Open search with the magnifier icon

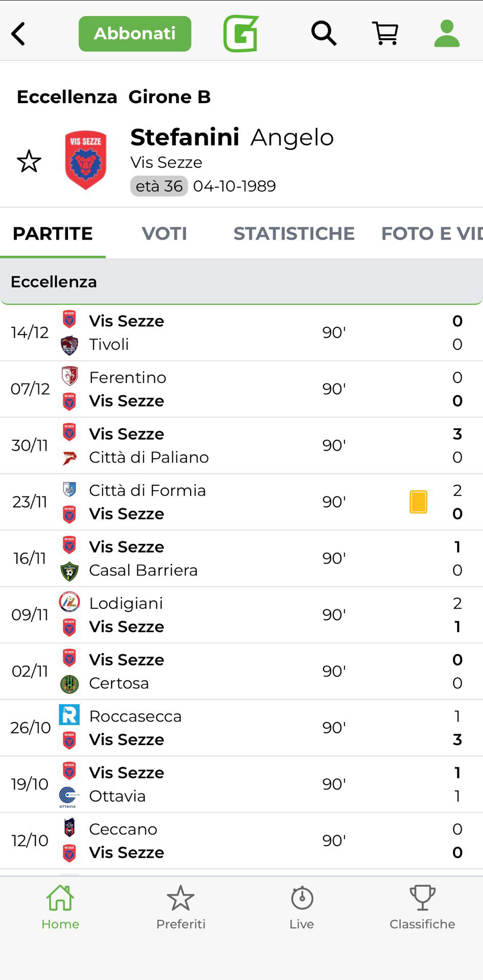coord(324,34)
